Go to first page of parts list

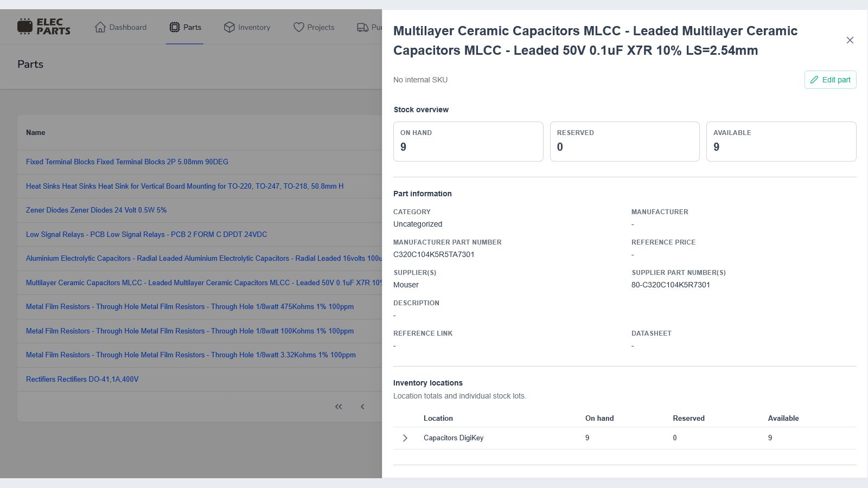coord(339,407)
